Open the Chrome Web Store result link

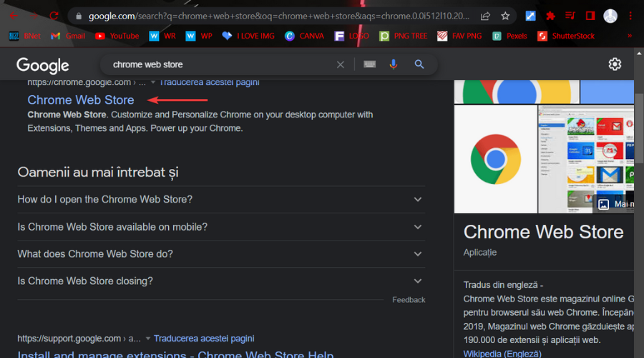[x=81, y=100]
